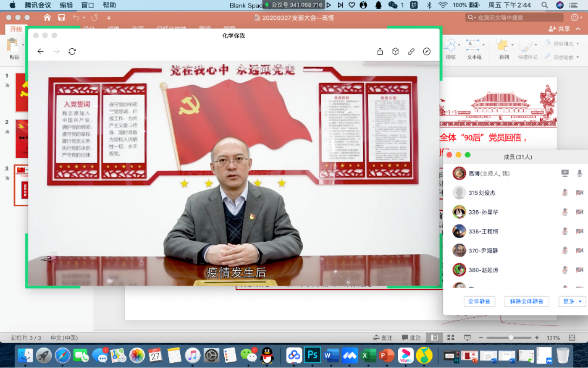This screenshot has width=588, height=368.
Task: Open Photoshop from the Dock
Action: (313, 356)
